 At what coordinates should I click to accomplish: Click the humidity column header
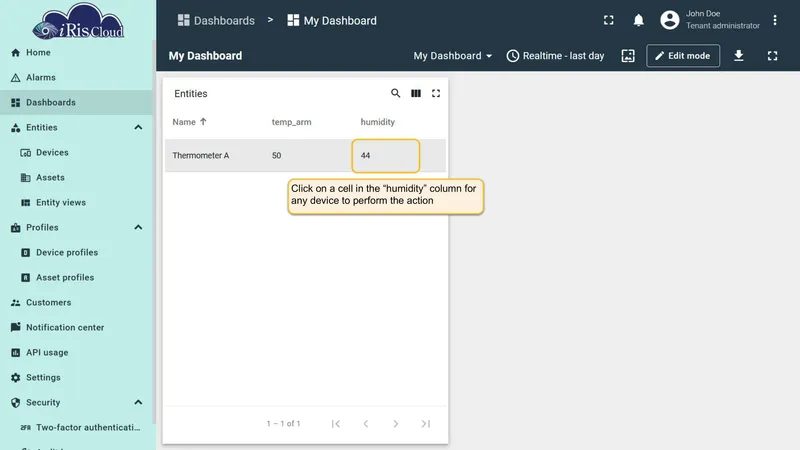pyautogui.click(x=378, y=122)
